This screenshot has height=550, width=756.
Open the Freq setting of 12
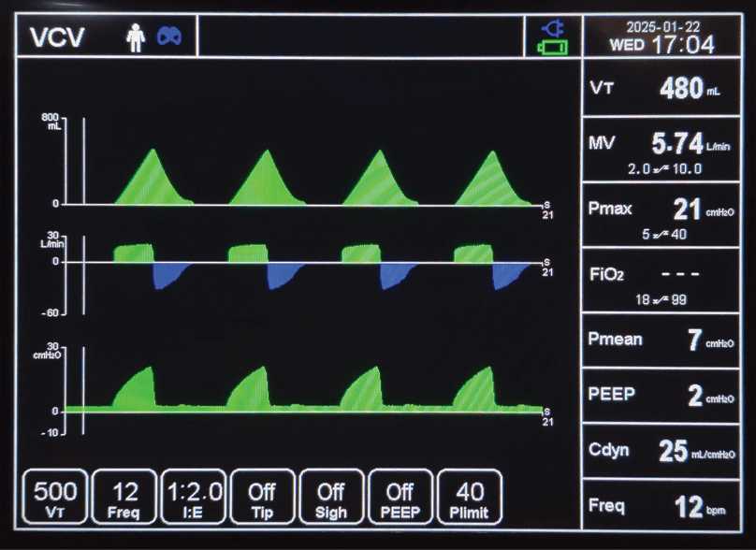pyautogui.click(x=124, y=495)
